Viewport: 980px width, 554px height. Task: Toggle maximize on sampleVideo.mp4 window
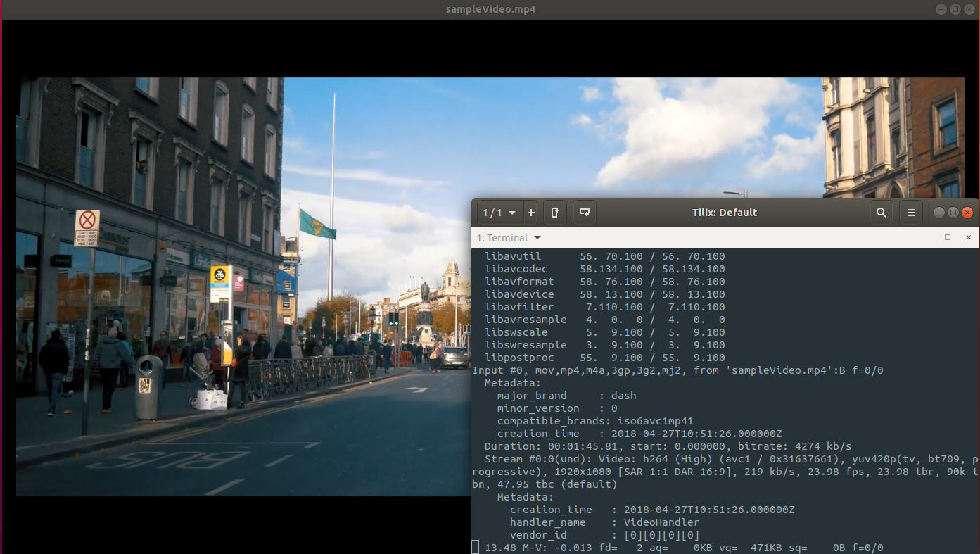pyautogui.click(x=955, y=9)
